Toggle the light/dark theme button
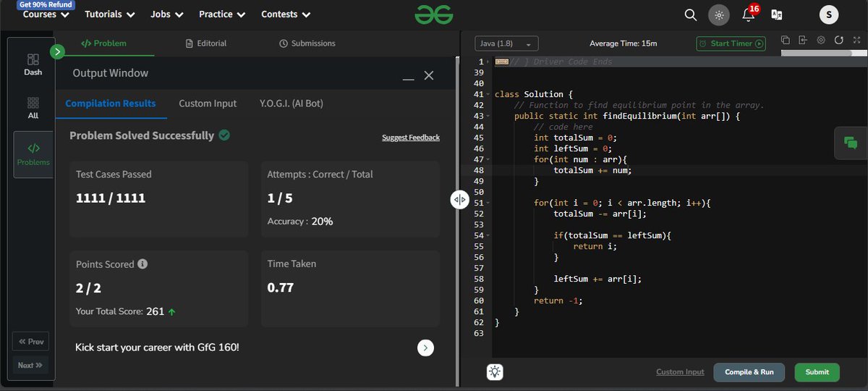The width and height of the screenshot is (868, 391). pyautogui.click(x=718, y=14)
